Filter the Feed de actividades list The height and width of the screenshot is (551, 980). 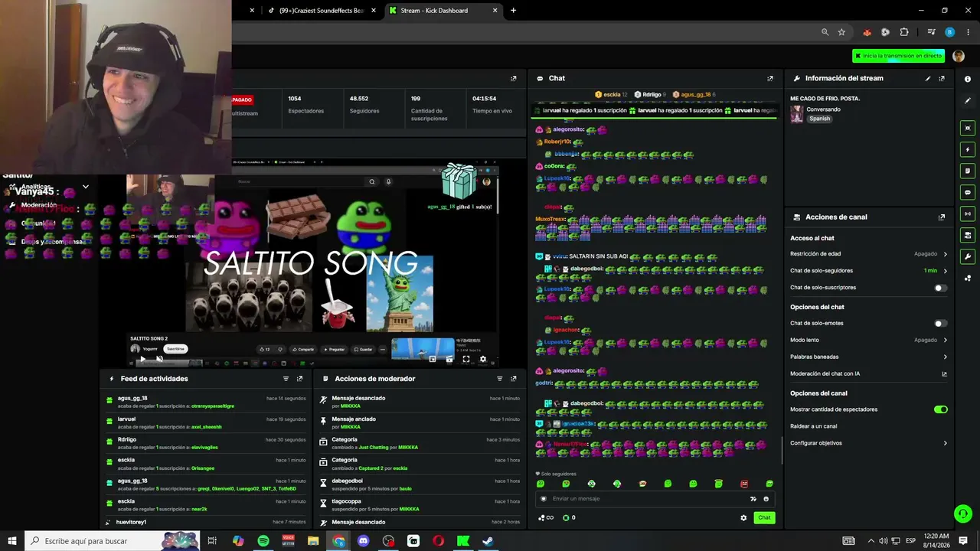tap(286, 379)
